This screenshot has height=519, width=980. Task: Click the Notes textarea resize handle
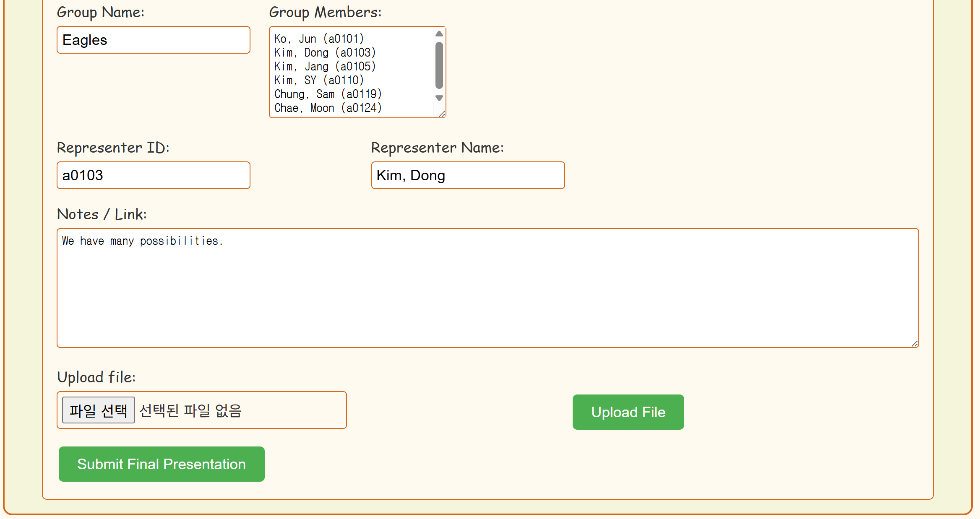(x=915, y=343)
